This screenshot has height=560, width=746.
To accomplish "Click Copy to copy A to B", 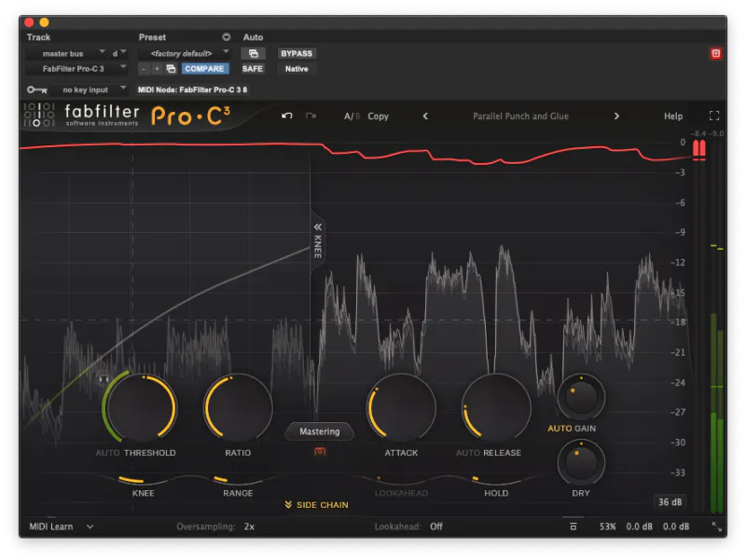I will point(379,116).
